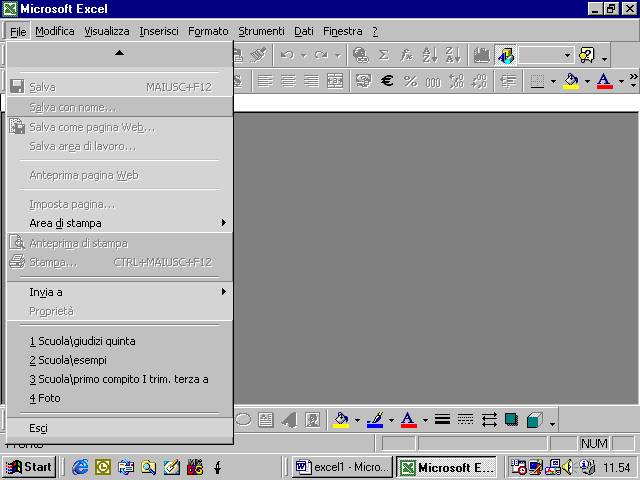Toggle Align Right formatting

[311, 81]
